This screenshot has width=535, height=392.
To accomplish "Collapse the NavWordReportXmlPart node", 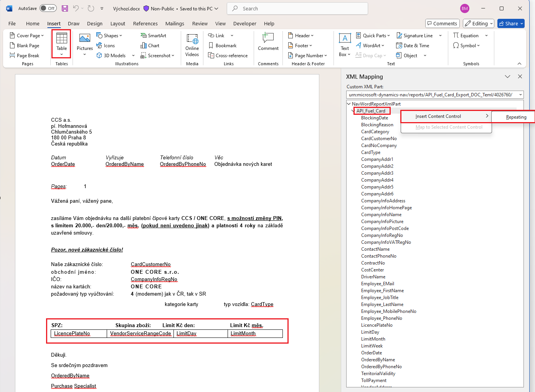I will (348, 104).
